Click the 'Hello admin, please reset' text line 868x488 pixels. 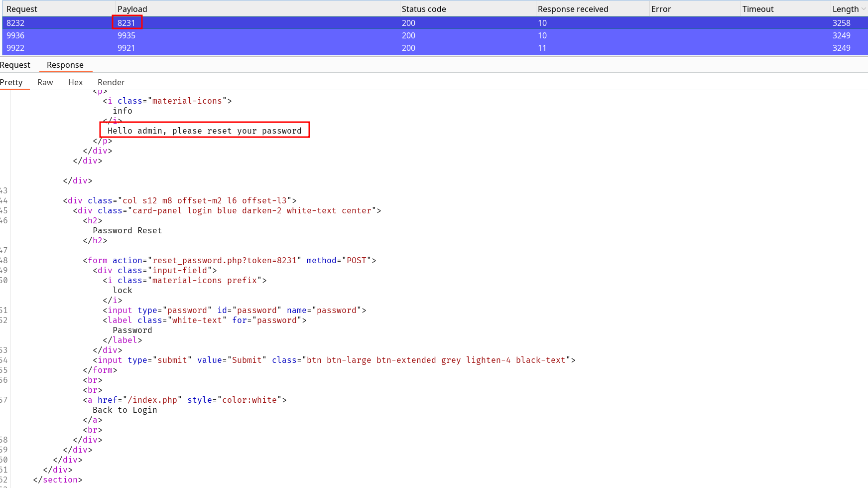tap(204, 131)
